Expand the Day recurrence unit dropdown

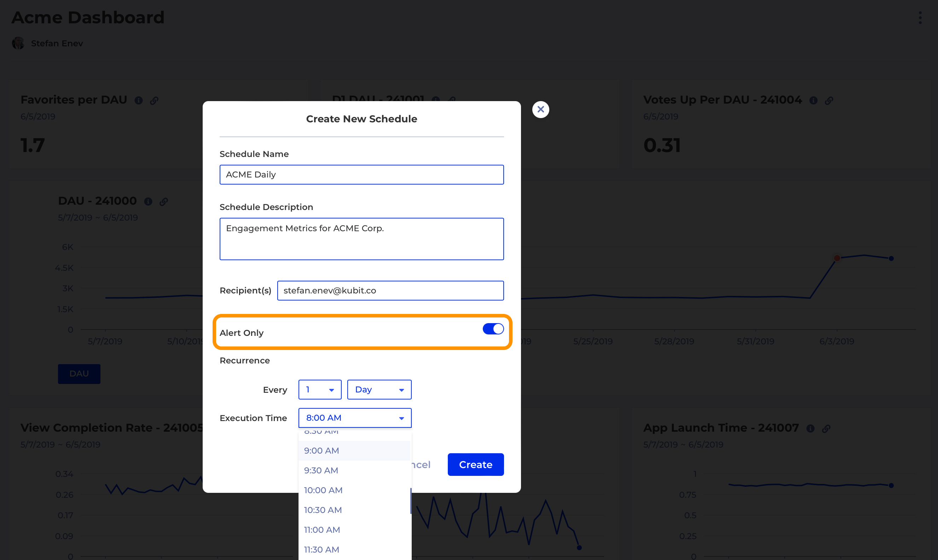[379, 390]
